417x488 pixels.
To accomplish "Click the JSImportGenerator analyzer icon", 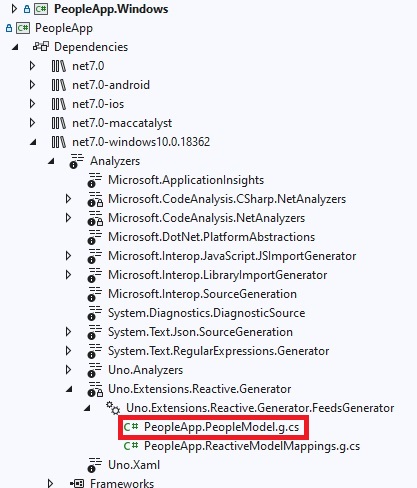I will [94, 256].
